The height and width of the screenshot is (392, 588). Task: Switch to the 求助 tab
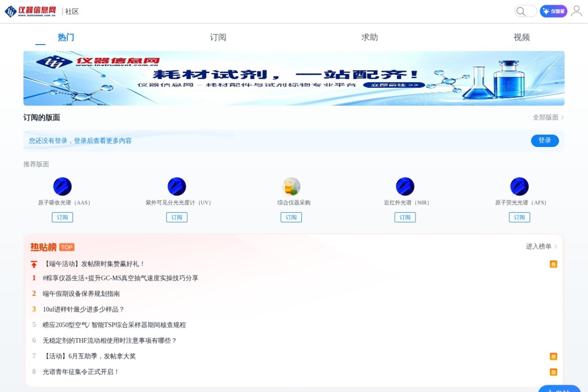(370, 37)
